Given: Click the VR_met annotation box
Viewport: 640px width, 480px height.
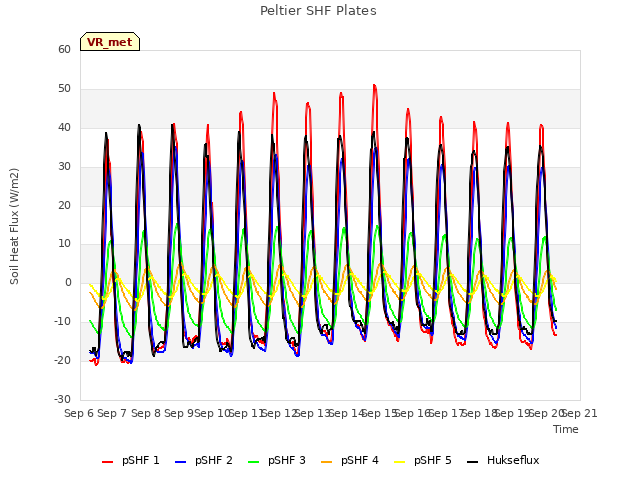Looking at the screenshot, I should coord(110,42).
